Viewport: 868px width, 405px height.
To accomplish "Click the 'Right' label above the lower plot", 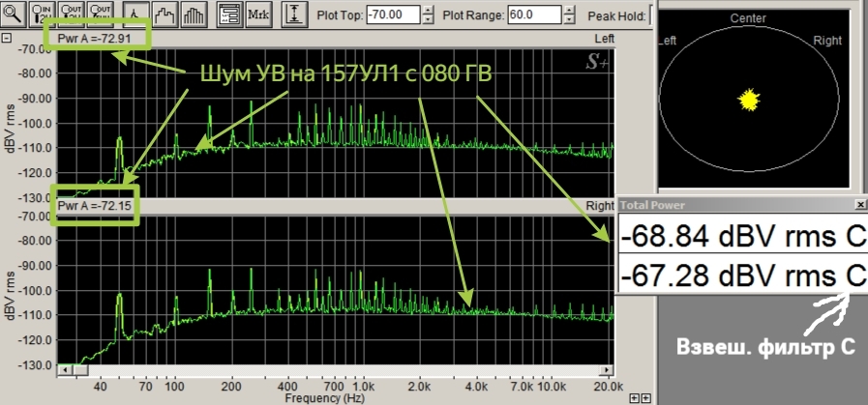I will tap(600, 206).
